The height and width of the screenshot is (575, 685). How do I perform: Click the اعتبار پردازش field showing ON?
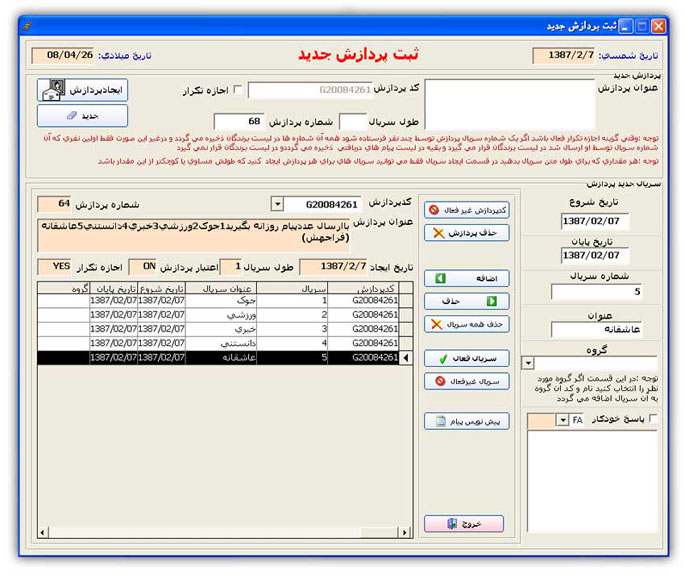tap(143, 267)
